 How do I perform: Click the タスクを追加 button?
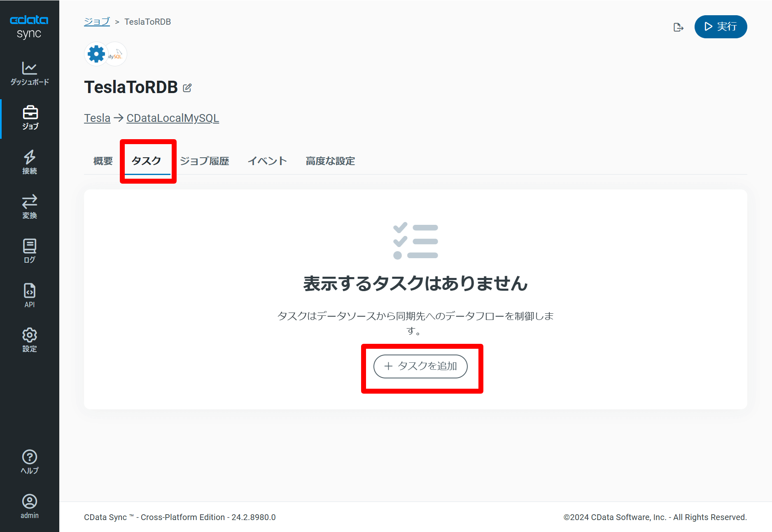[x=420, y=366]
